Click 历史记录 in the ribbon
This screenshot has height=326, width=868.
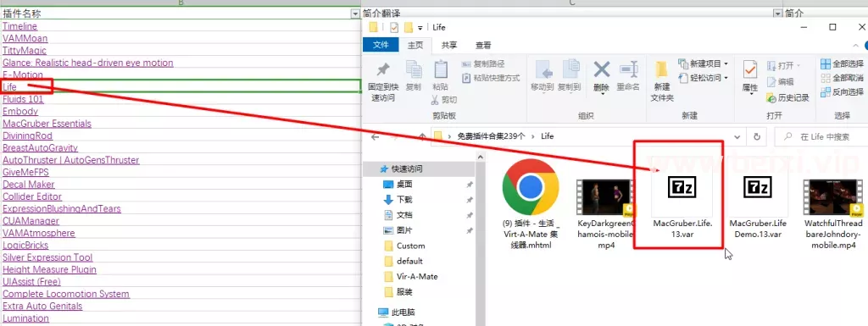(x=787, y=98)
